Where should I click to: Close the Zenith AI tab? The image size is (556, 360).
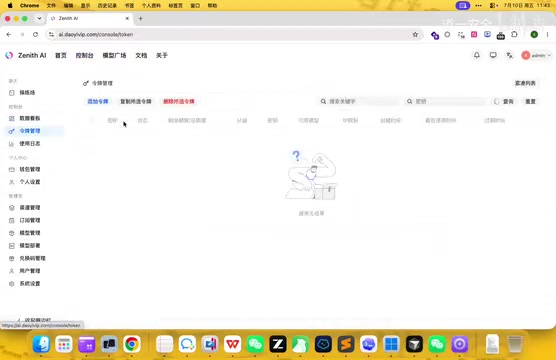127,18
